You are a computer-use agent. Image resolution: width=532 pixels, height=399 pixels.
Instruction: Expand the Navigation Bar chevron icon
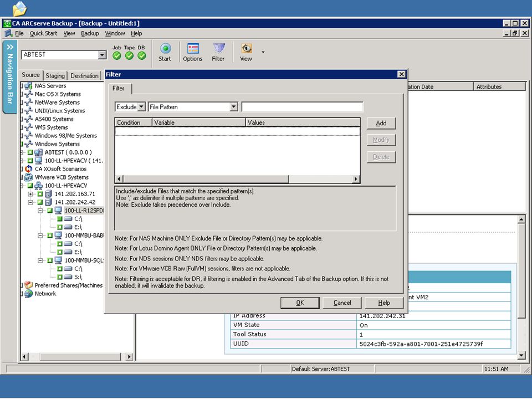click(x=9, y=47)
